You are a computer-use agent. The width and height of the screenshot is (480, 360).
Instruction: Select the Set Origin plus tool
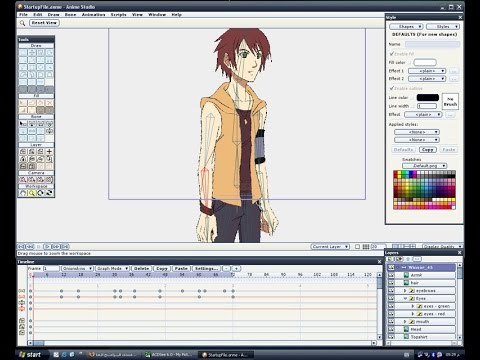[49, 151]
